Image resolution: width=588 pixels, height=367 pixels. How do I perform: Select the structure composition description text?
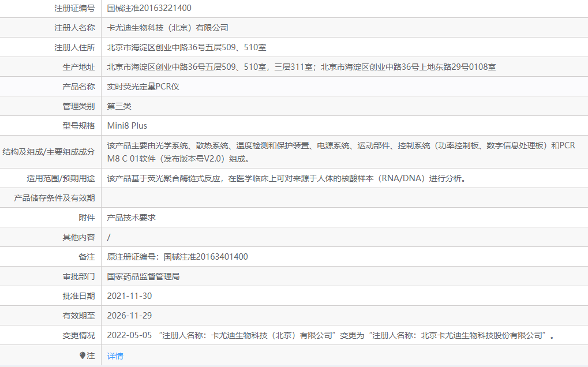point(341,152)
